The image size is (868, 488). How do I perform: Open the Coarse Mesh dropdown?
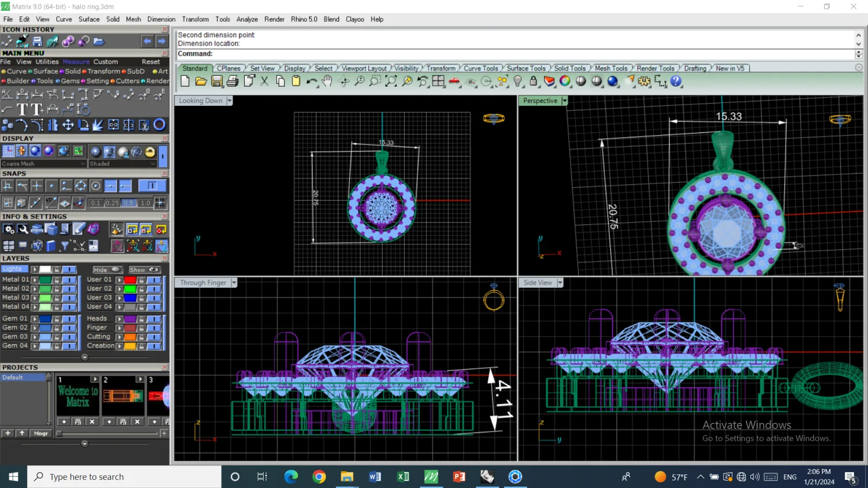(43, 164)
